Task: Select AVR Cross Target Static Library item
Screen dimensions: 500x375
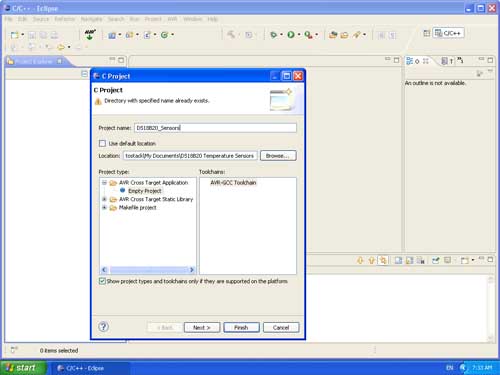Action: (x=156, y=199)
